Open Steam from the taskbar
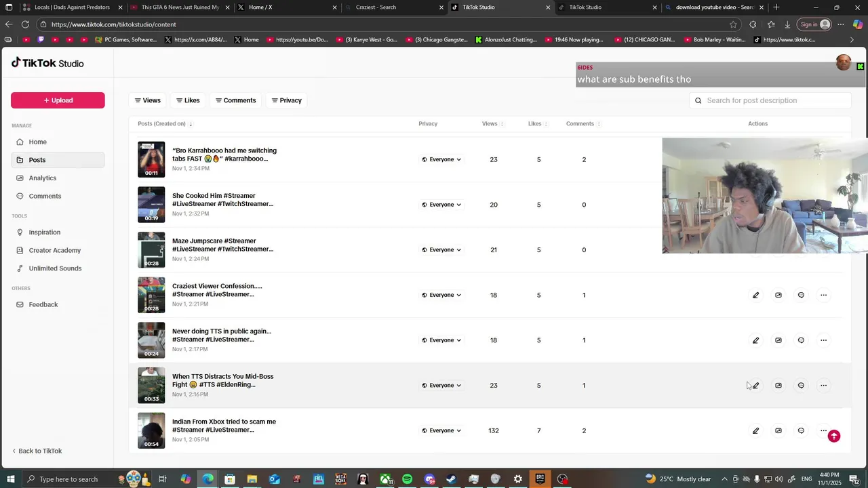 [451, 479]
